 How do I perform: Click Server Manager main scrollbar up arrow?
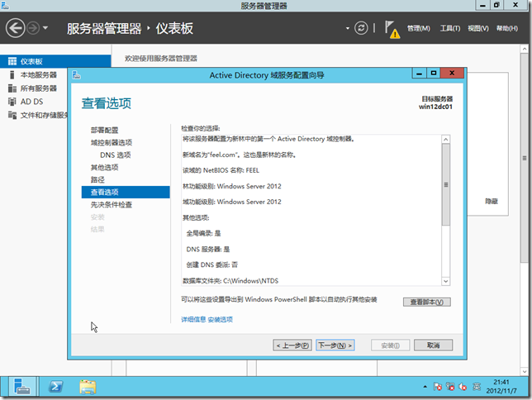pos(525,50)
